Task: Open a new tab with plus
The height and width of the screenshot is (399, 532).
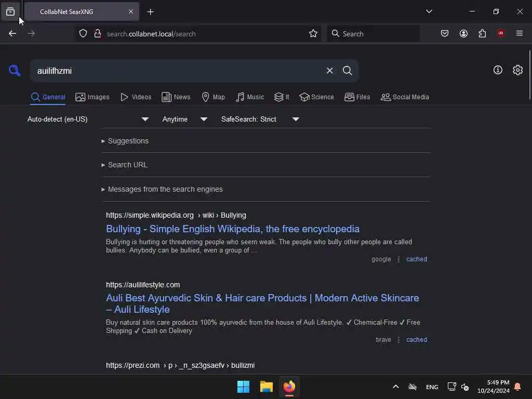Action: coord(150,12)
